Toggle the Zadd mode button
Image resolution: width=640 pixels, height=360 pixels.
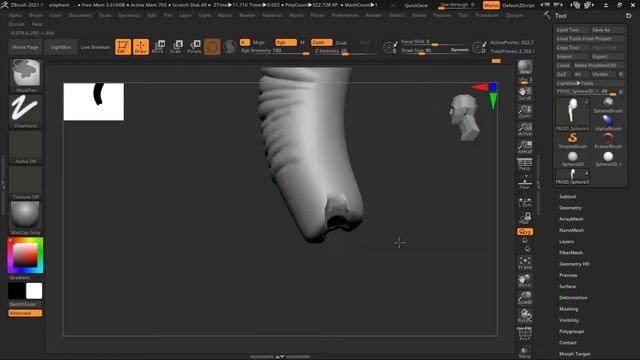point(322,42)
